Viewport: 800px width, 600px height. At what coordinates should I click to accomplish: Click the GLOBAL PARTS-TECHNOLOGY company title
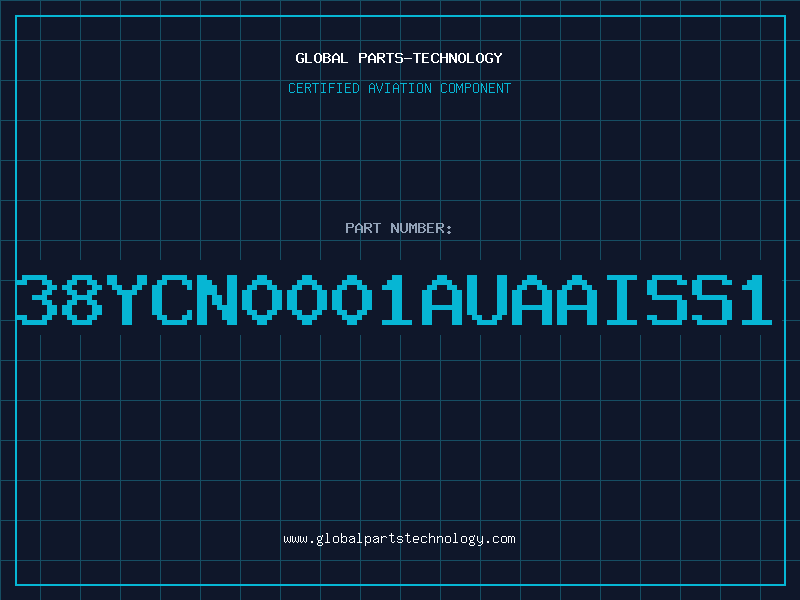[x=399, y=58]
